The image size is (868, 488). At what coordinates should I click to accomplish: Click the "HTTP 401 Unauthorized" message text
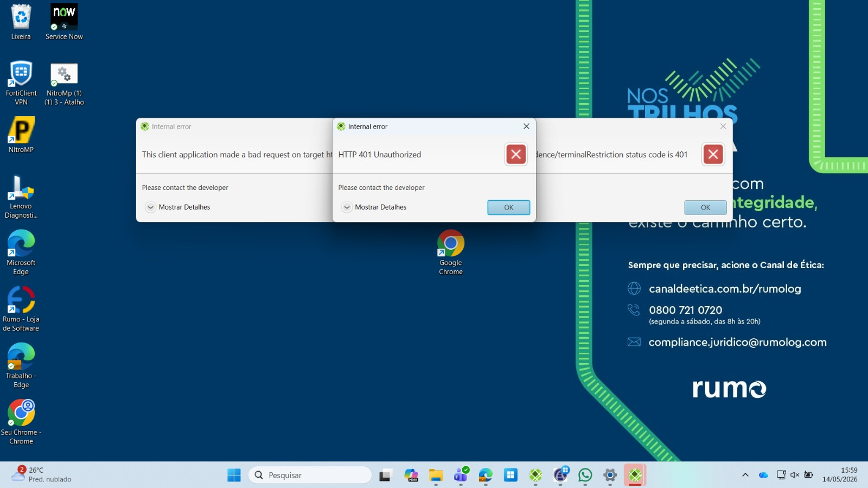click(380, 155)
